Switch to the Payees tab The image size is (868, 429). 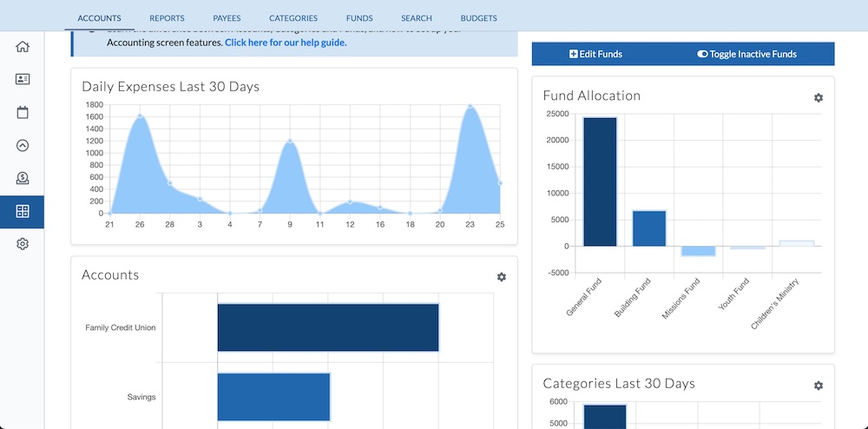(227, 18)
